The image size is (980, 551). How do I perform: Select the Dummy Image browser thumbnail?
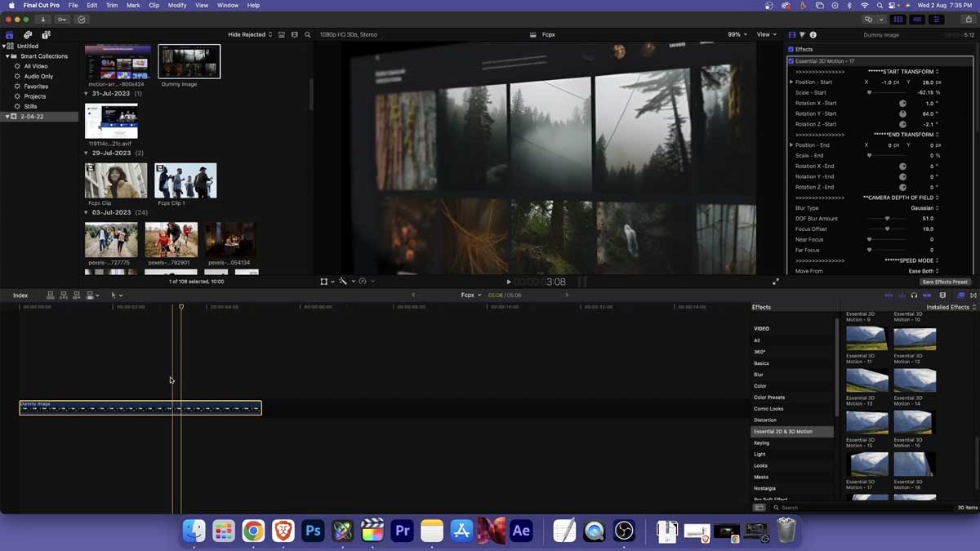[189, 61]
